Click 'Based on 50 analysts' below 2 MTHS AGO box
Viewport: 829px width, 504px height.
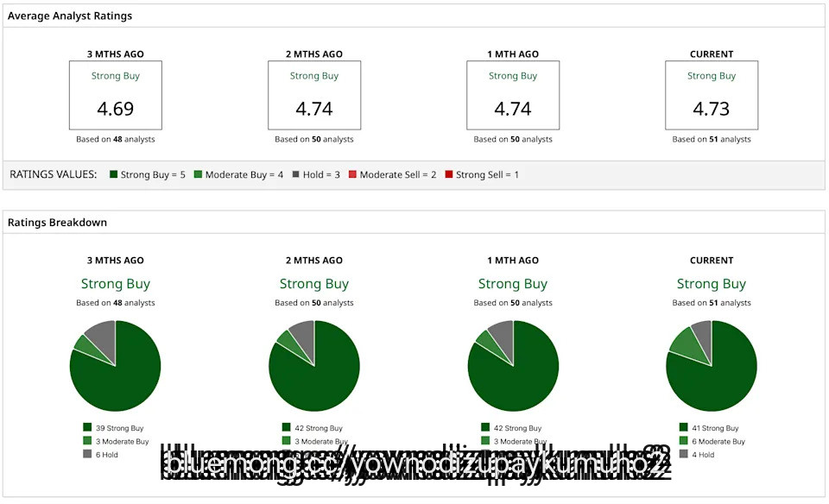pos(314,139)
